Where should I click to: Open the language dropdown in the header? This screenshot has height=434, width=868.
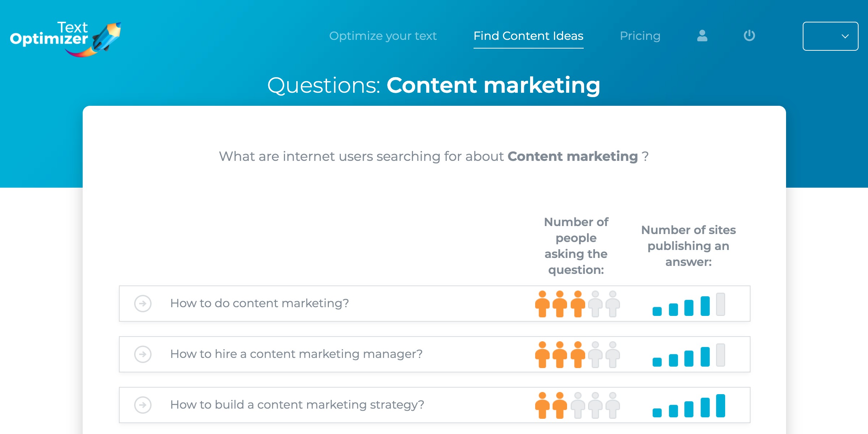[x=830, y=36]
